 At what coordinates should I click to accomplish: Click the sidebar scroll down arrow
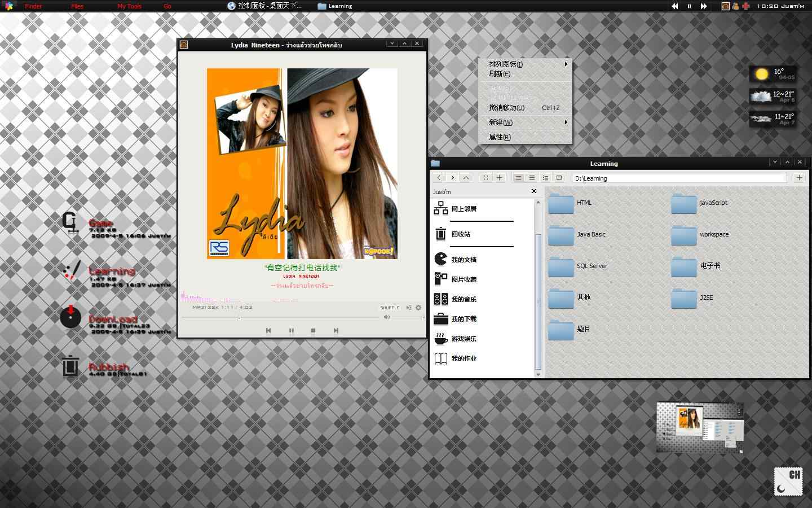click(x=538, y=374)
